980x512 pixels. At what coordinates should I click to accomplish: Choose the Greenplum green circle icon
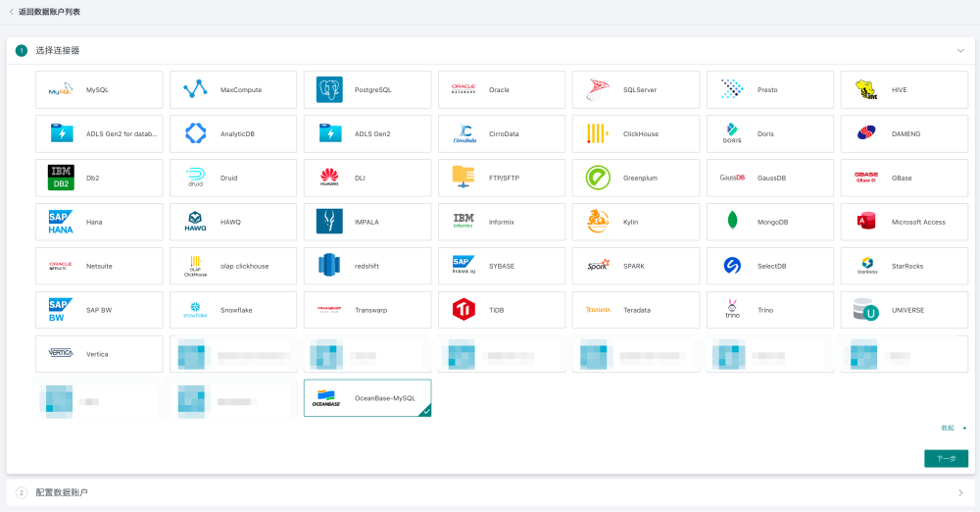[x=598, y=178]
